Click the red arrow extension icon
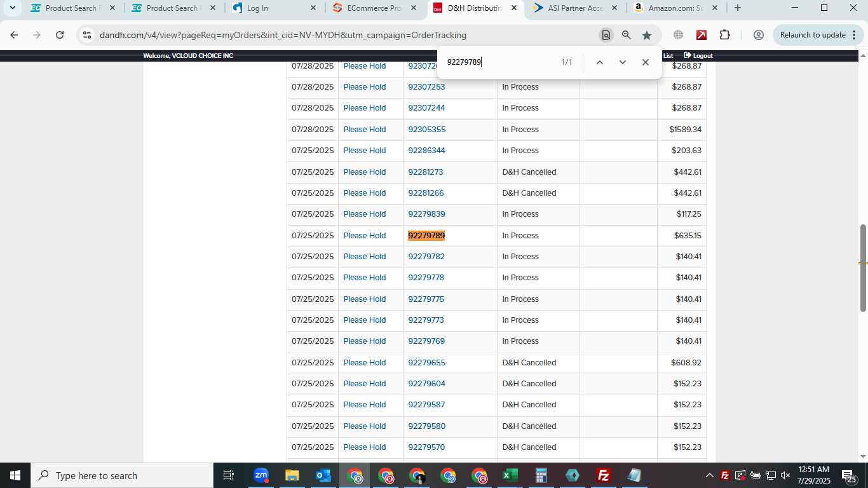Screen dimensions: 868x488 coord(702,35)
